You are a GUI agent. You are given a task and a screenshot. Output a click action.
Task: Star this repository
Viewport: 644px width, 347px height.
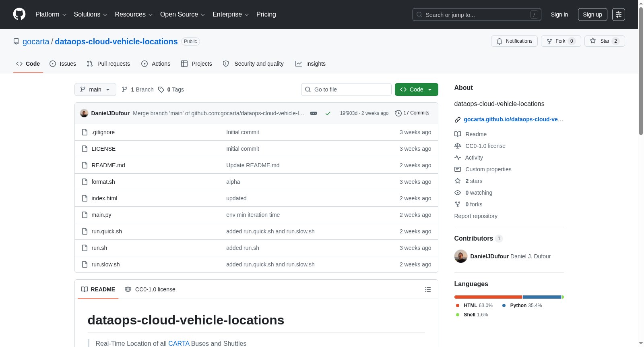click(605, 41)
